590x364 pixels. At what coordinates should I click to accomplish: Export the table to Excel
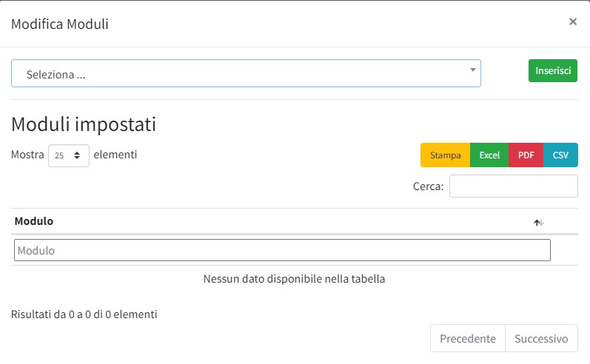tap(489, 155)
